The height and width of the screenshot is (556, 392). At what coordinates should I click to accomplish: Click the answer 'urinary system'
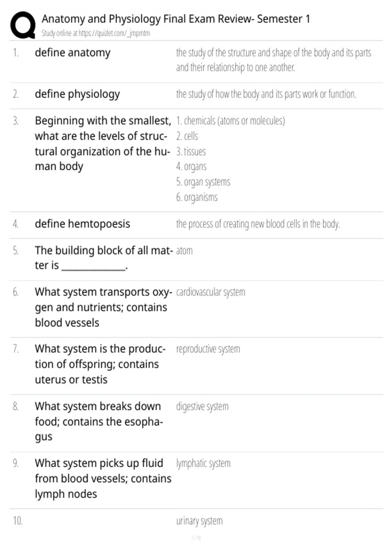coord(199,521)
